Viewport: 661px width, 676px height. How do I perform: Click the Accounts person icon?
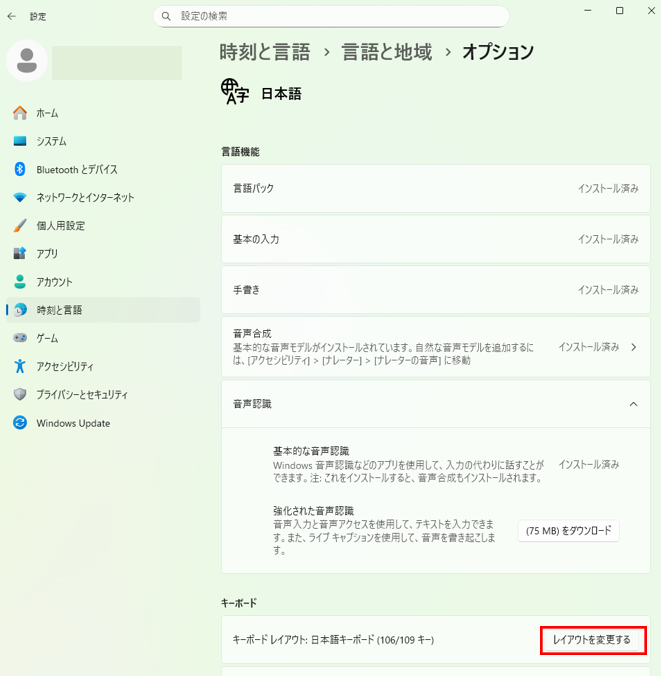20,282
